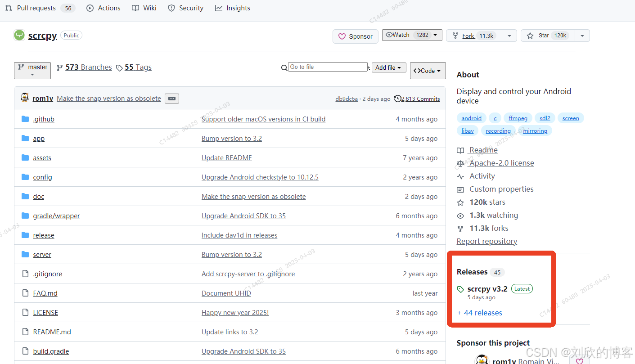The image size is (635, 364).
Task: Open the FAQ.md file
Action: click(x=45, y=293)
